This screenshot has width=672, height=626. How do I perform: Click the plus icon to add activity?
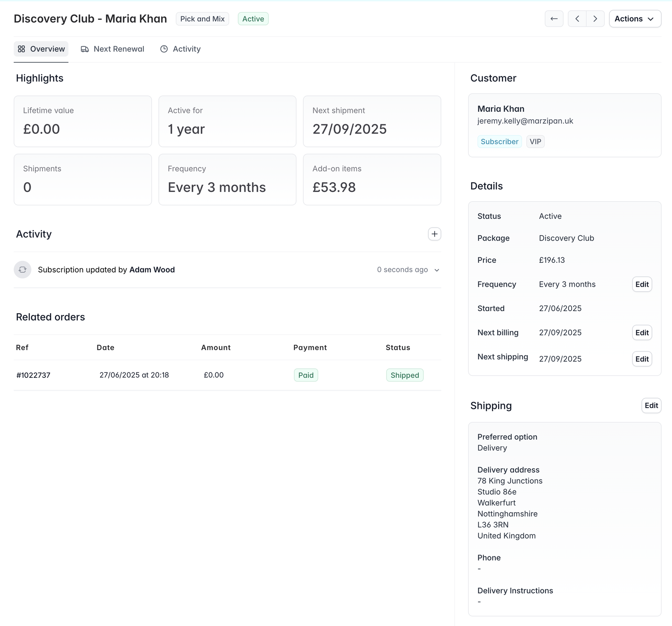pyautogui.click(x=434, y=234)
